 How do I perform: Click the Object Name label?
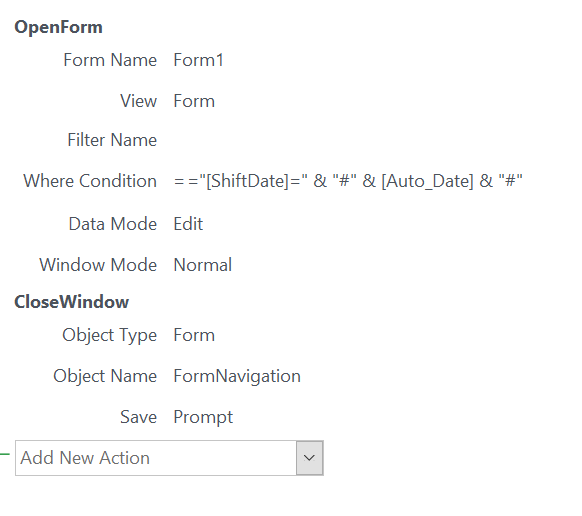(105, 376)
